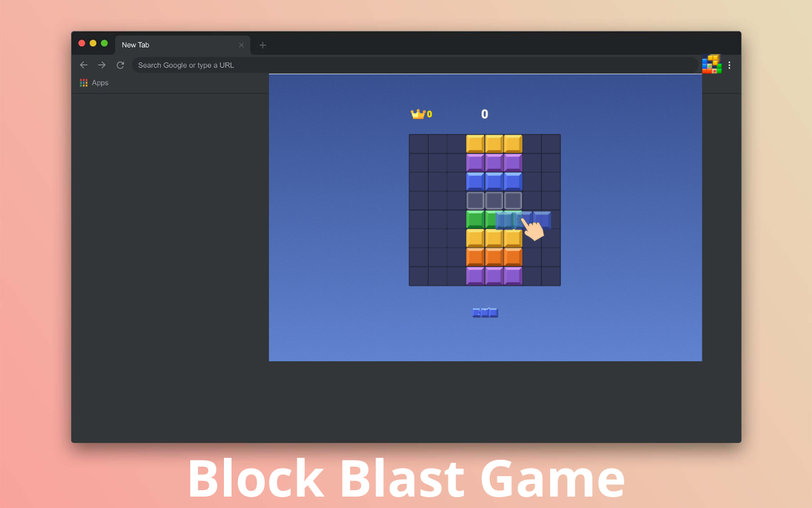Close the New Tab with its X
The height and width of the screenshot is (508, 812).
[x=240, y=44]
